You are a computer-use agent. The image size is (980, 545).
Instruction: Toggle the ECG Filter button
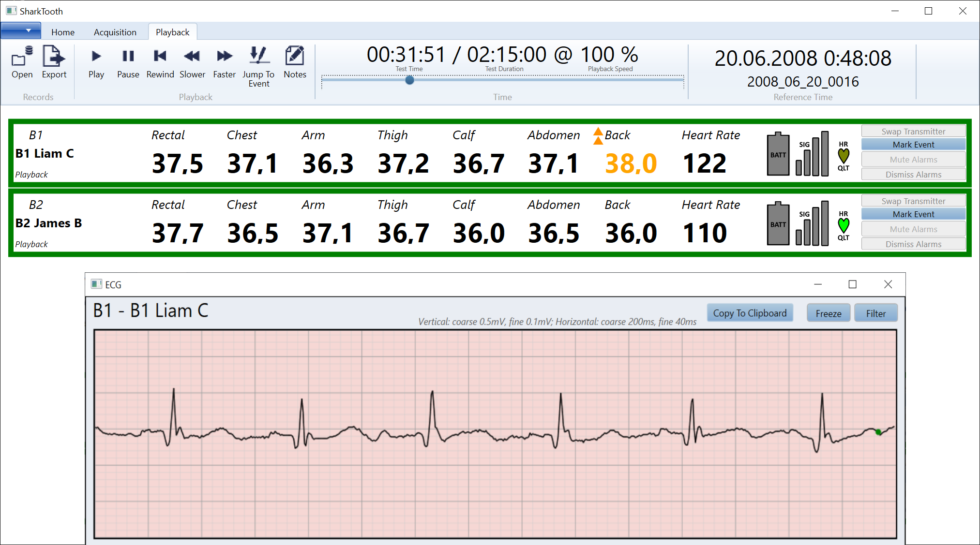tap(875, 313)
